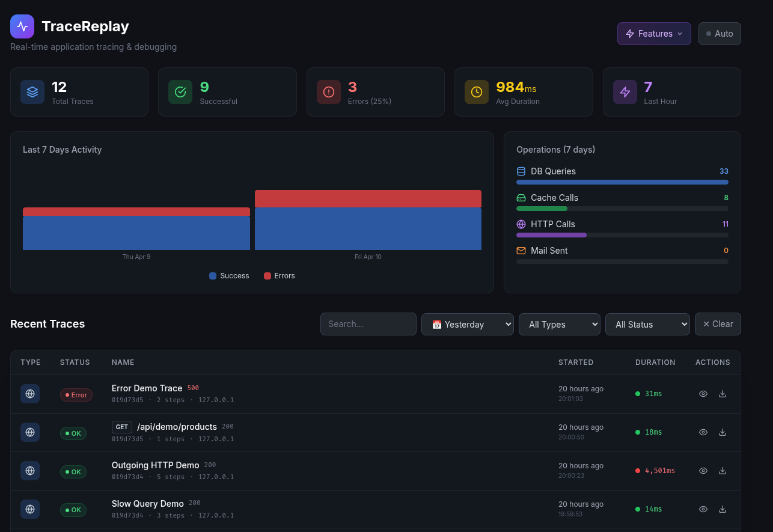Download the Slow Query Demo trace
This screenshot has height=532, width=773.
723,509
